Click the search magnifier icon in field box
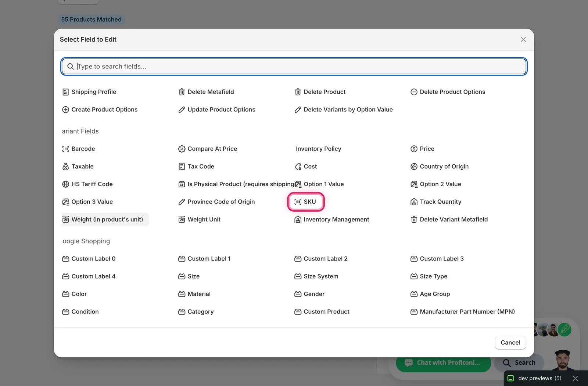 click(x=71, y=66)
